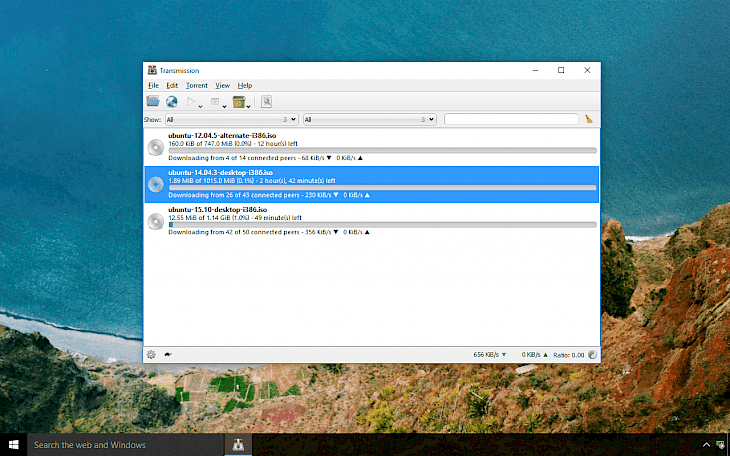Open the Windows Start menu
The height and width of the screenshot is (456, 730).
tap(14, 445)
